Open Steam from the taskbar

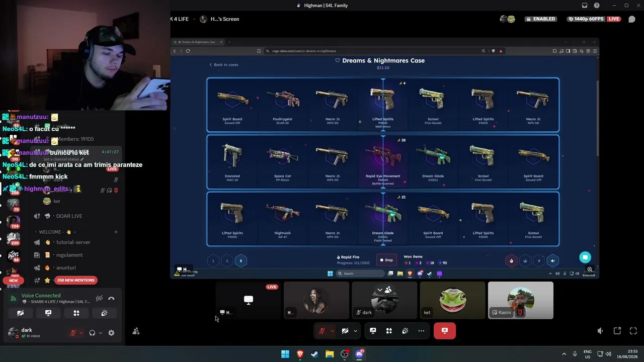coord(314,354)
